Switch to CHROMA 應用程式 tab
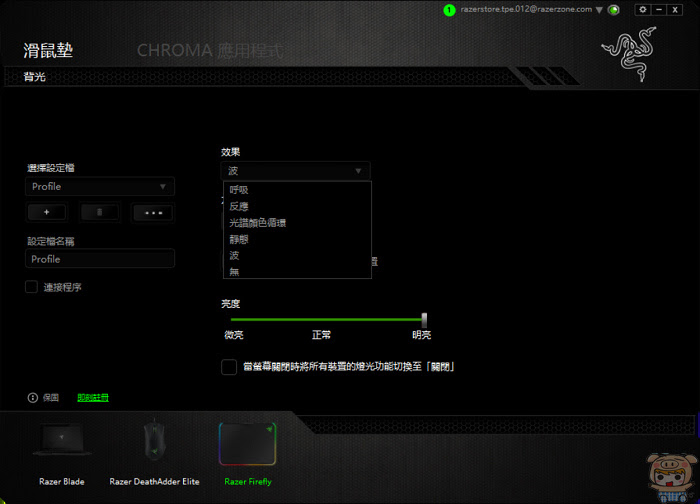700x504 pixels. tap(210, 50)
